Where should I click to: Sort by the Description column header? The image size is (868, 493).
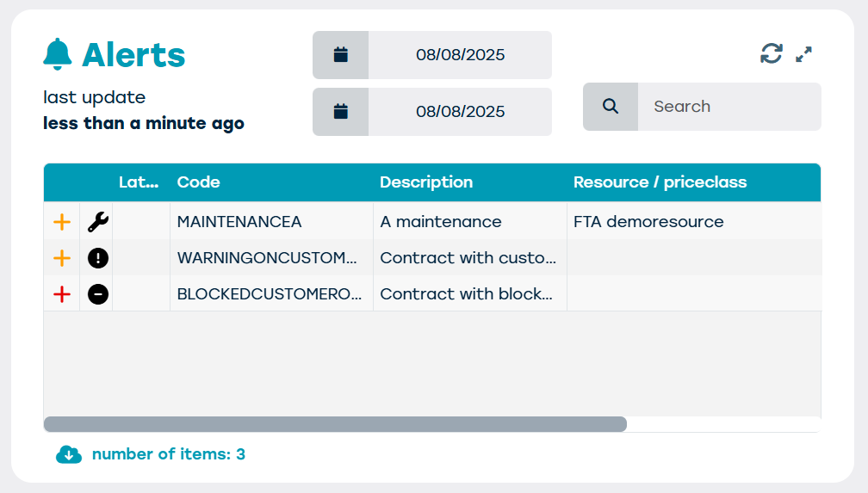click(x=426, y=182)
